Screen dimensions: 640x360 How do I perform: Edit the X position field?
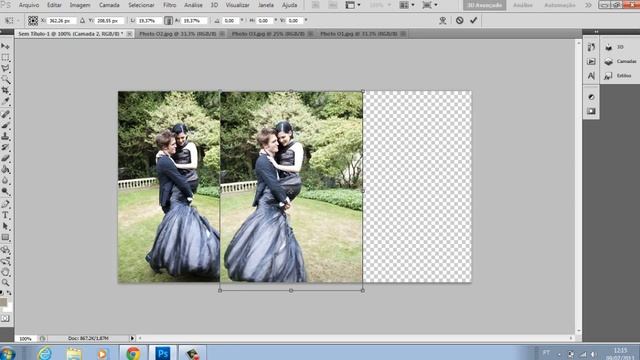(x=61, y=20)
